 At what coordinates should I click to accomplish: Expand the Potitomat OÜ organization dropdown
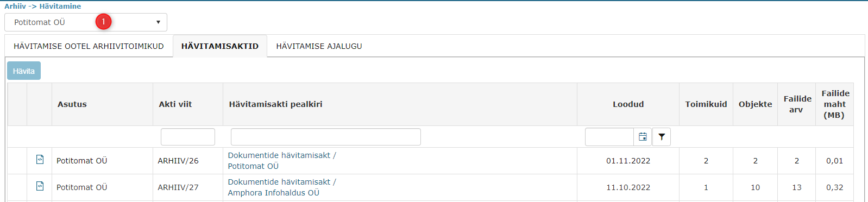coord(86,22)
